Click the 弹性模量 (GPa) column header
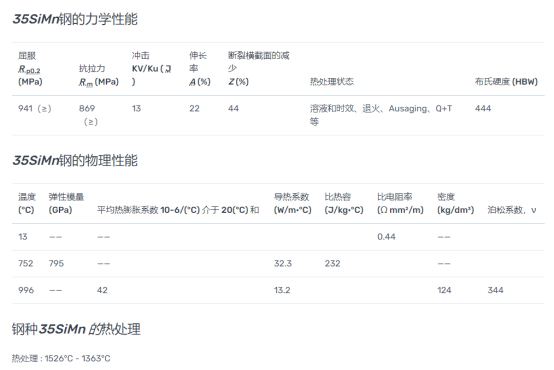The width and height of the screenshot is (554, 370). point(66,203)
